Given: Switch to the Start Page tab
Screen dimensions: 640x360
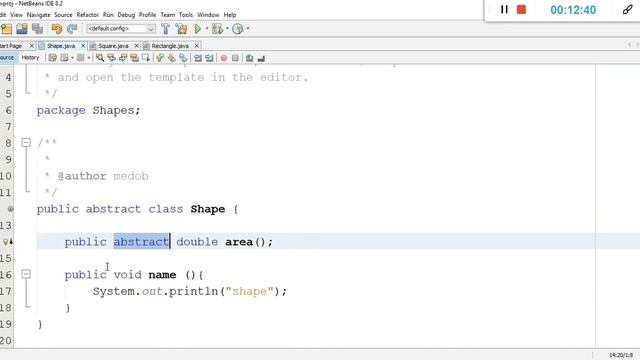Looking at the screenshot, I should [x=11, y=46].
